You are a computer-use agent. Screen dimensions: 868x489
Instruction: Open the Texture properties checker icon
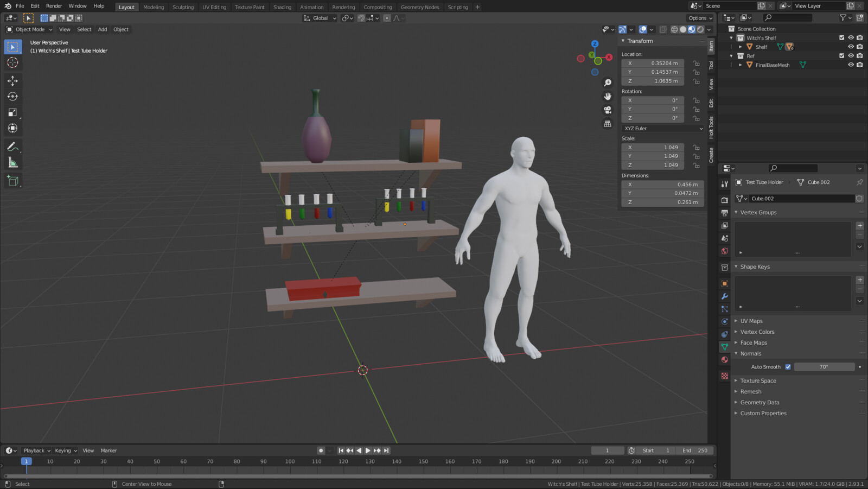(x=725, y=376)
